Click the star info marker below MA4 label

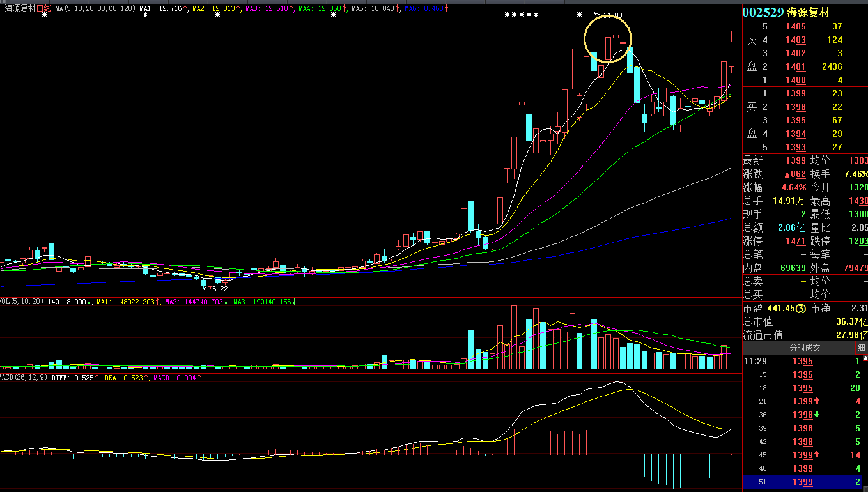coord(333,14)
